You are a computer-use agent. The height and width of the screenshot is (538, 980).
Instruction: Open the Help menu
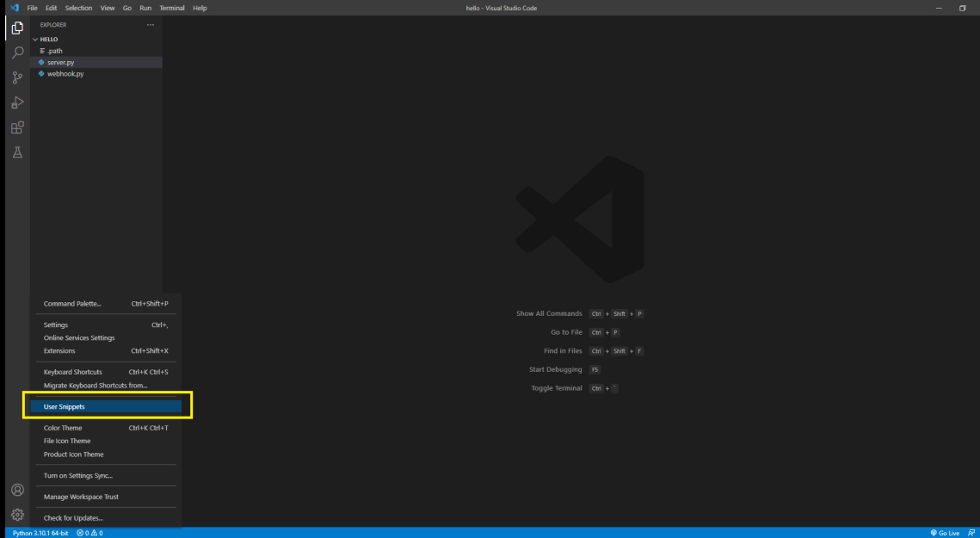[200, 8]
